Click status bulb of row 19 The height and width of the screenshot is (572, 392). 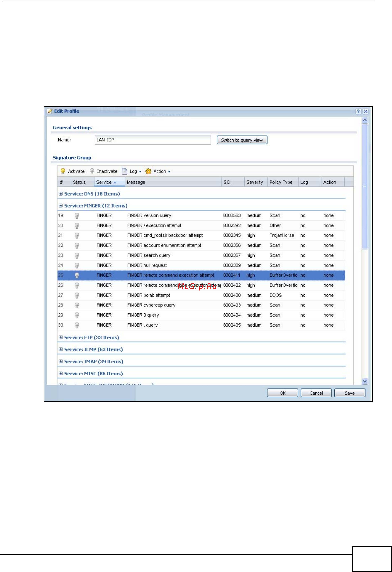(x=77, y=216)
